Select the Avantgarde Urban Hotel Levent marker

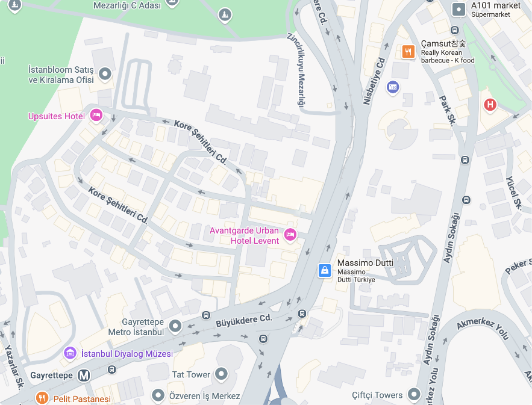click(290, 234)
